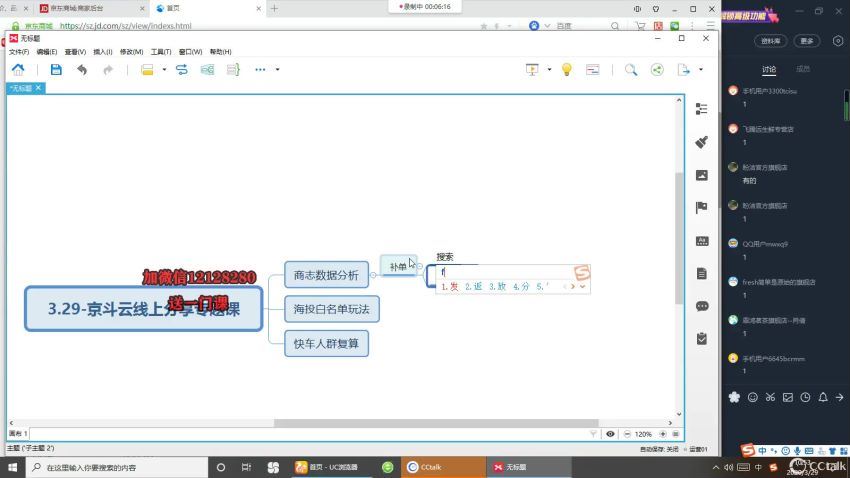Image resolution: width=850 pixels, height=478 pixels.
Task: Select the 补单 subtopic
Action: point(398,266)
